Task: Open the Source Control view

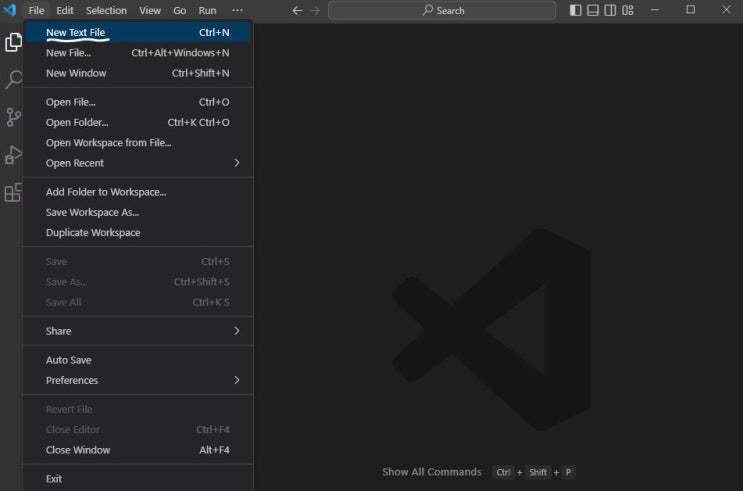Action: pos(13,117)
